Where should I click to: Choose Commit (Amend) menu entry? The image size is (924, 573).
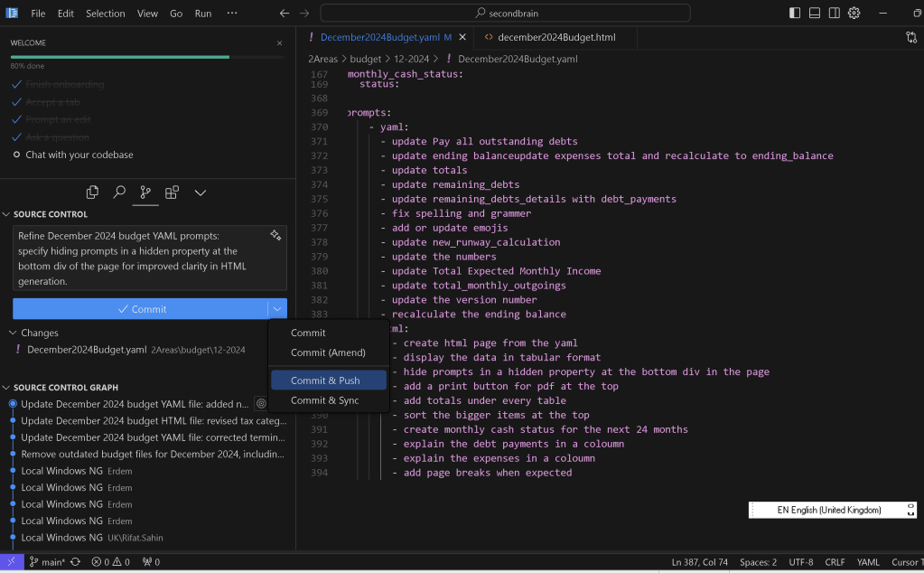[x=328, y=352]
